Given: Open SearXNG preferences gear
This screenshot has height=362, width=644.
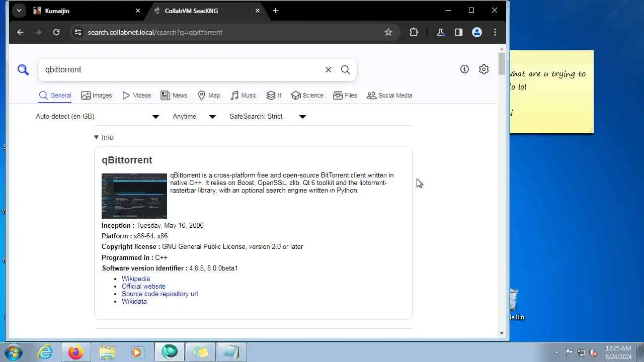Looking at the screenshot, I should (484, 69).
